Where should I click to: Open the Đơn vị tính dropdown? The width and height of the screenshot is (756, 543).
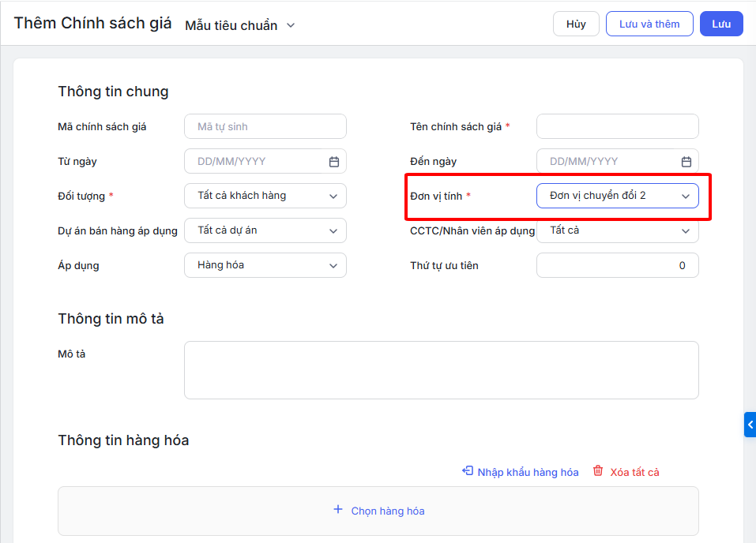(x=618, y=196)
